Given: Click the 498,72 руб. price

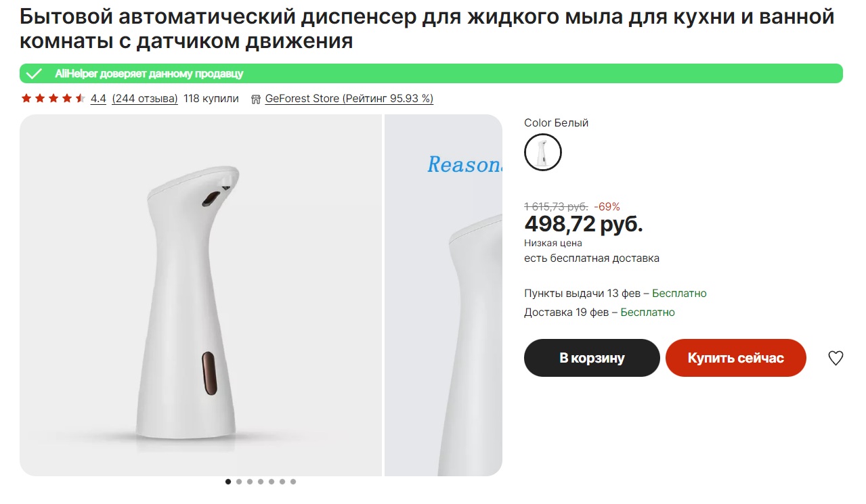Looking at the screenshot, I should click(584, 223).
